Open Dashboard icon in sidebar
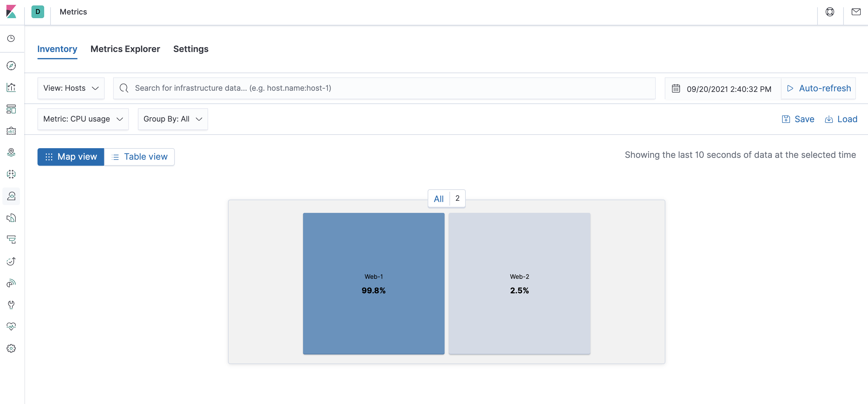868x404 pixels. [x=11, y=109]
